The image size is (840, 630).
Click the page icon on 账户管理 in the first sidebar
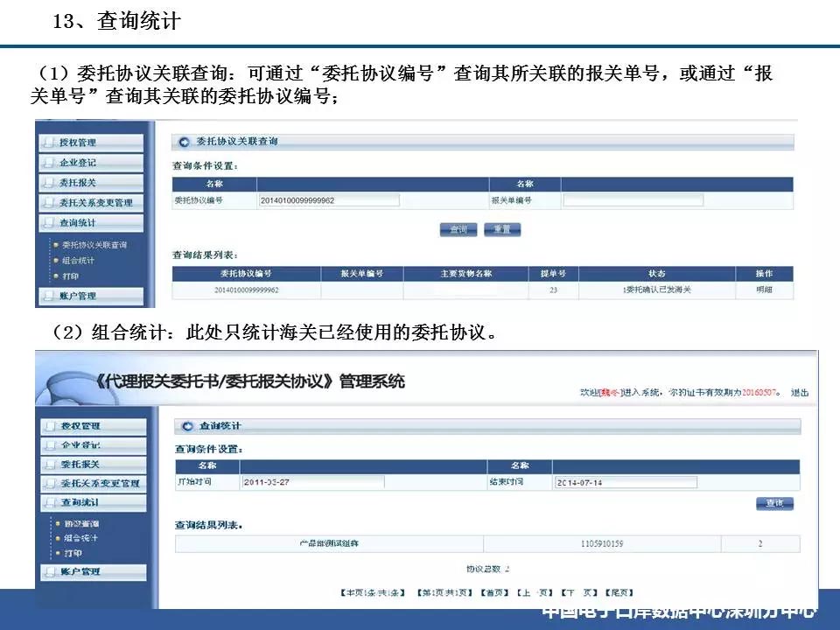click(49, 296)
